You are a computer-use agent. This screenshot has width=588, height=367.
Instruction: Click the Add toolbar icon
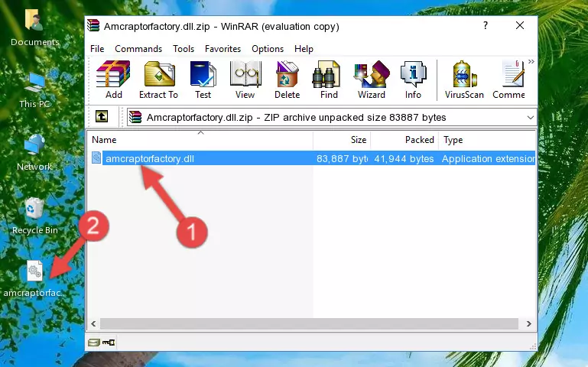(x=113, y=80)
